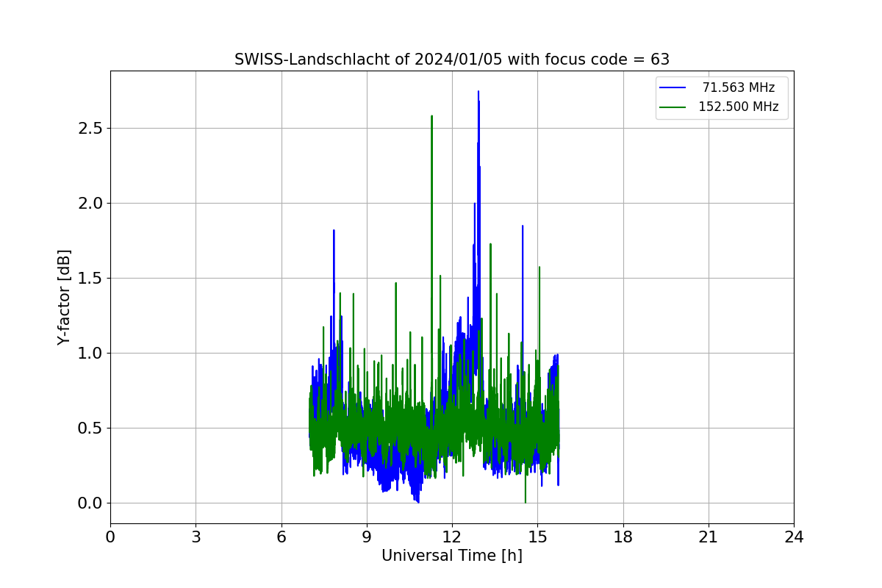Click x-axis tick label 3

[196, 537]
